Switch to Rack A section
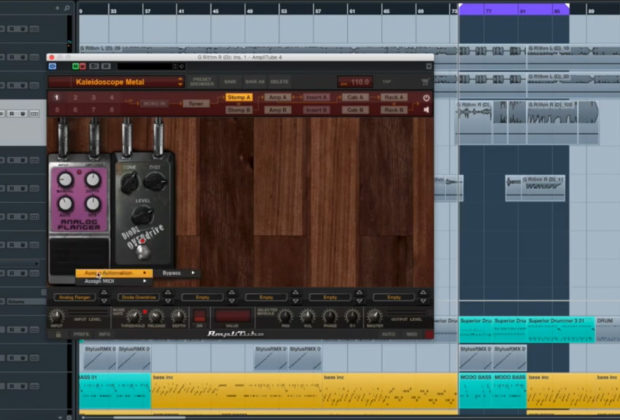Image resolution: width=620 pixels, height=420 pixels. coord(394,97)
